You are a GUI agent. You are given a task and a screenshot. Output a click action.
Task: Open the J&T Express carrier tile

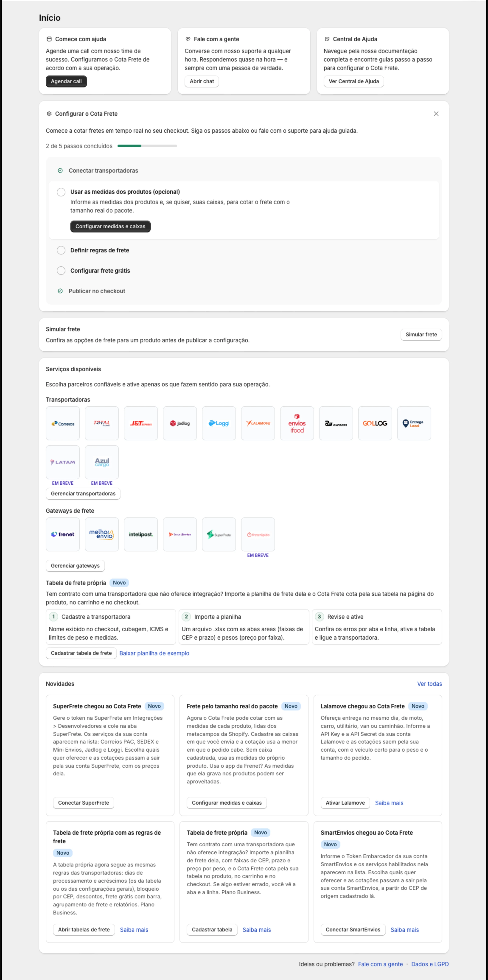pyautogui.click(x=141, y=423)
